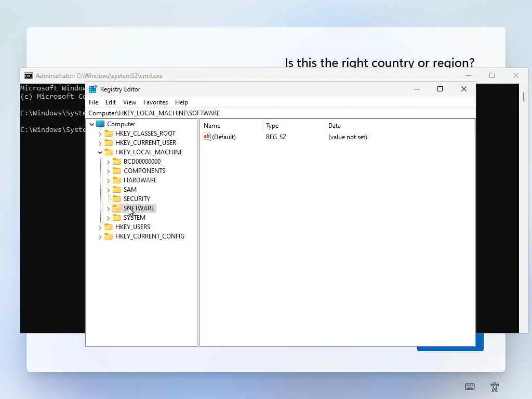Collapse the HKEY_LOCAL_MACHINE chevron

tap(100, 152)
